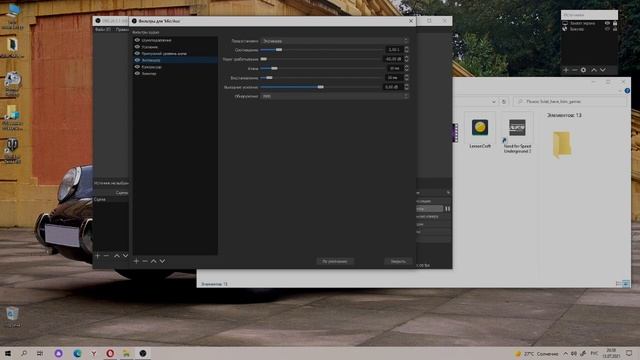Adjust the Восстановление release slider
This screenshot has width=640, height=360.
click(322, 78)
